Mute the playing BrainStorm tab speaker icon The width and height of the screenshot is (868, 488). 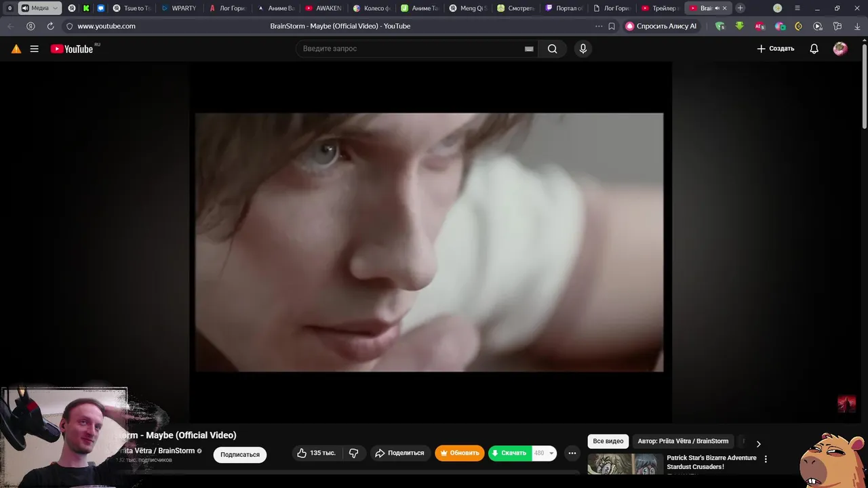(717, 8)
